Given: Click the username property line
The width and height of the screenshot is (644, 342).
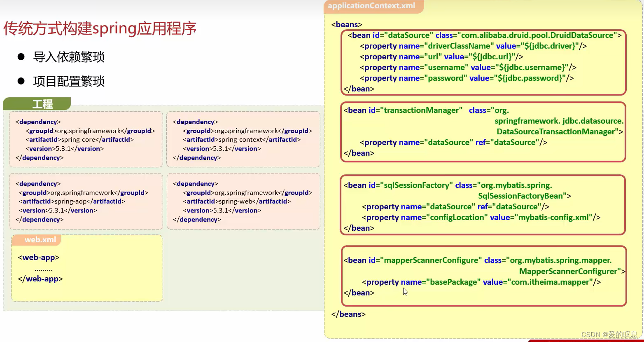Looking at the screenshot, I should [468, 67].
